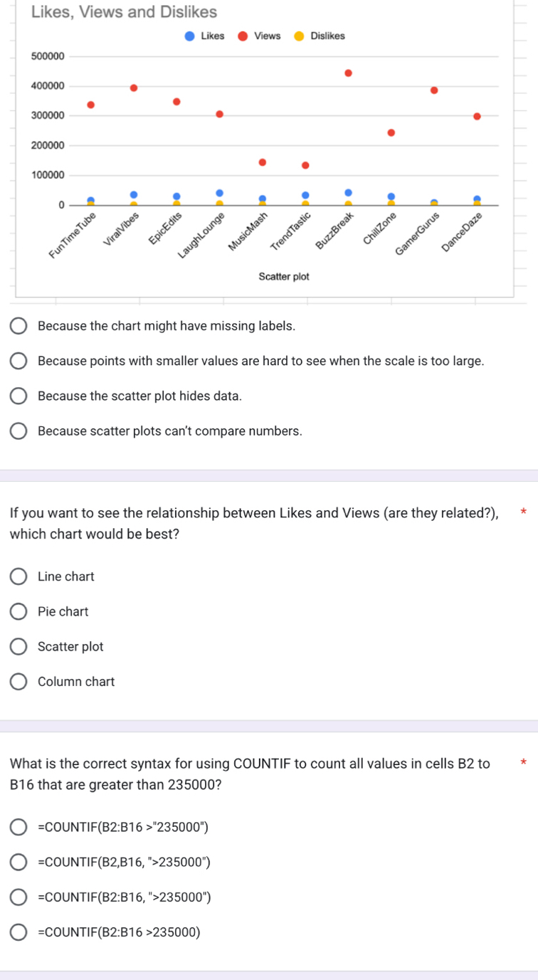Choose =COUNTIF(B2:B16, ">235000") answer
538x980 pixels.
tap(21, 897)
